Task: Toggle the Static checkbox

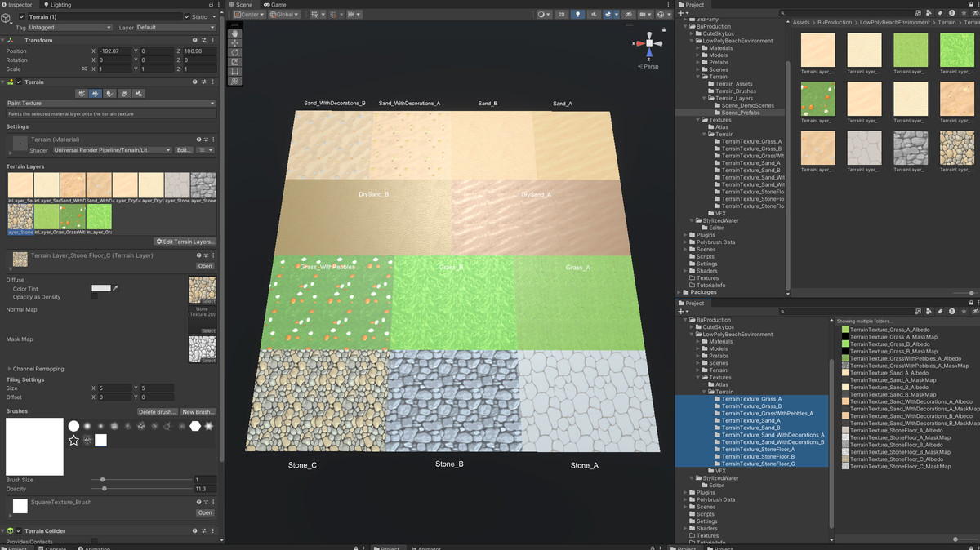Action: [x=185, y=17]
